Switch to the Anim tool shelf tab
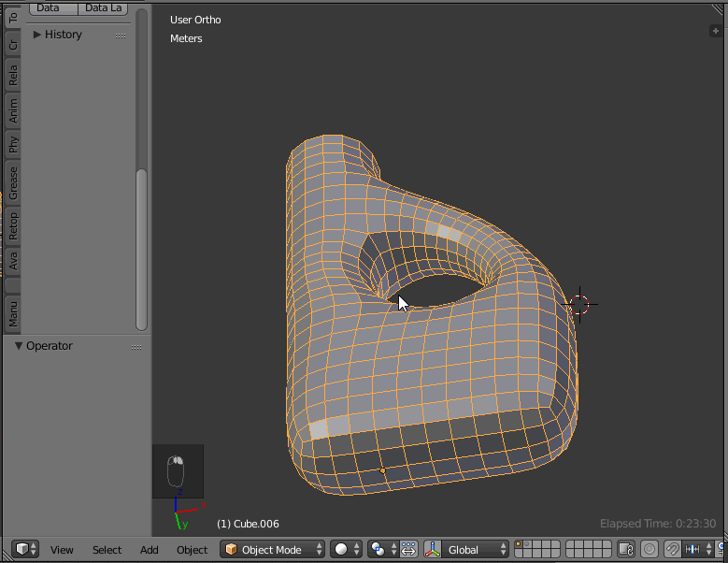The width and height of the screenshot is (728, 563). 12,110
